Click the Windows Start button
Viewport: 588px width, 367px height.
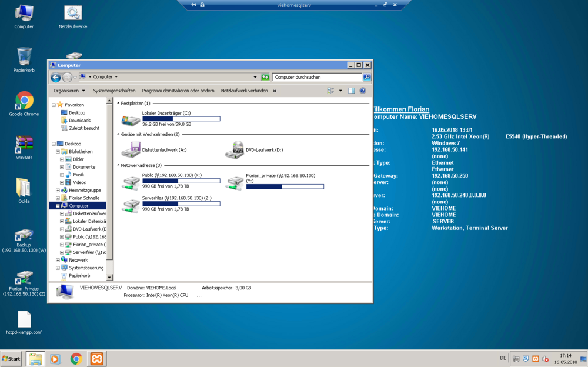12,358
